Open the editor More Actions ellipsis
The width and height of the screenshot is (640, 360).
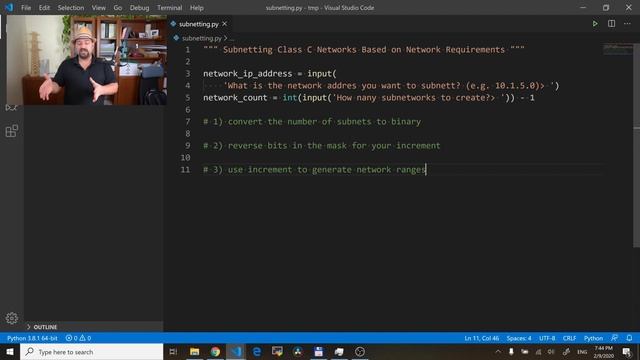(x=627, y=24)
